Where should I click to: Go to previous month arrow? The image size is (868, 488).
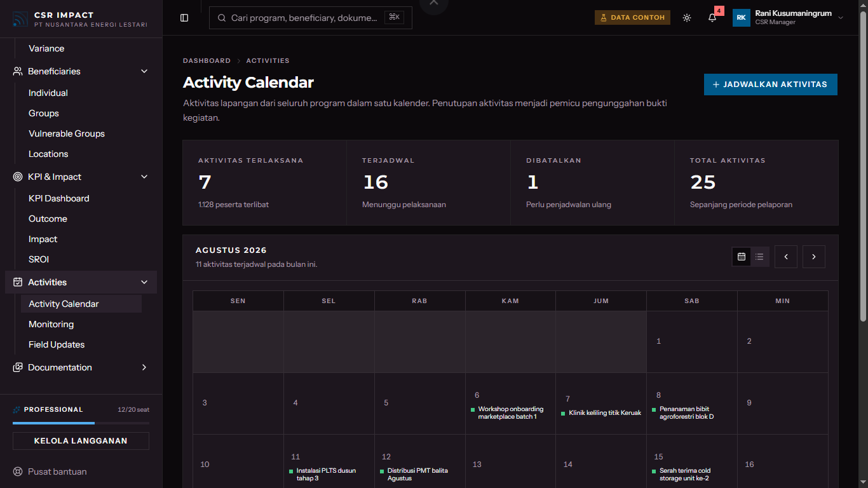(786, 257)
